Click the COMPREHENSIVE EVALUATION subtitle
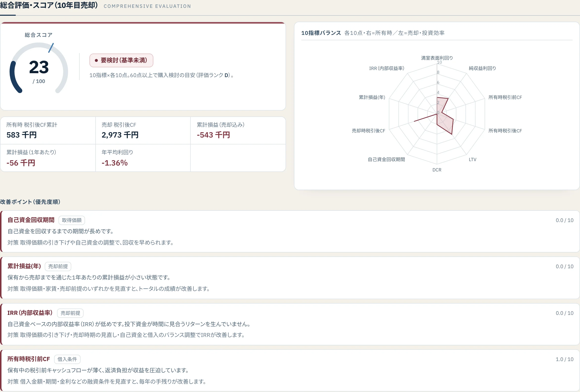This screenshot has width=580, height=392. click(147, 6)
